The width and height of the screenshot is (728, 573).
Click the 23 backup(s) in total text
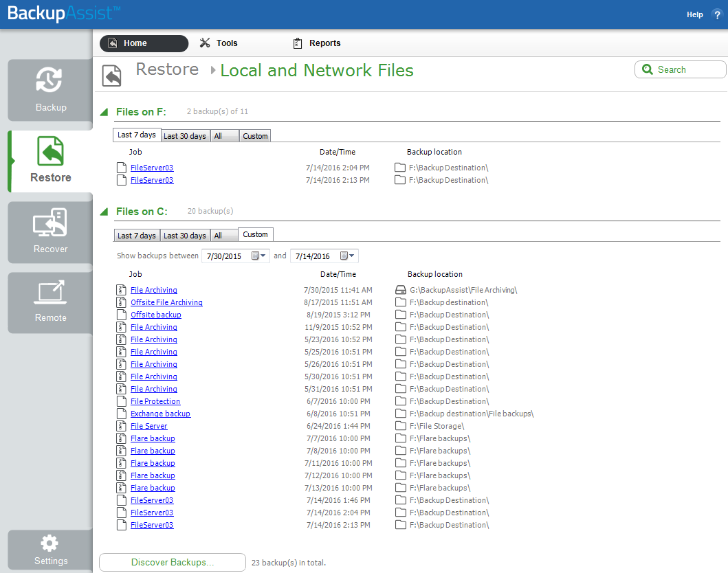289,562
